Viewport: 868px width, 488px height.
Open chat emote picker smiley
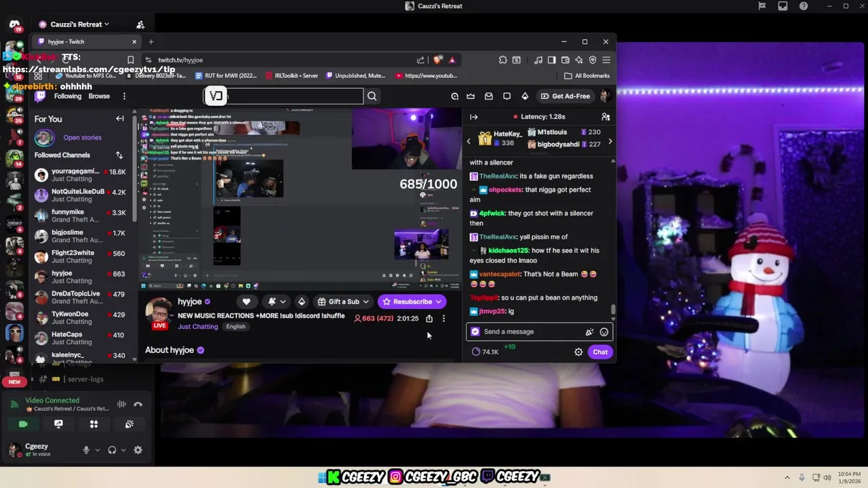(x=604, y=332)
